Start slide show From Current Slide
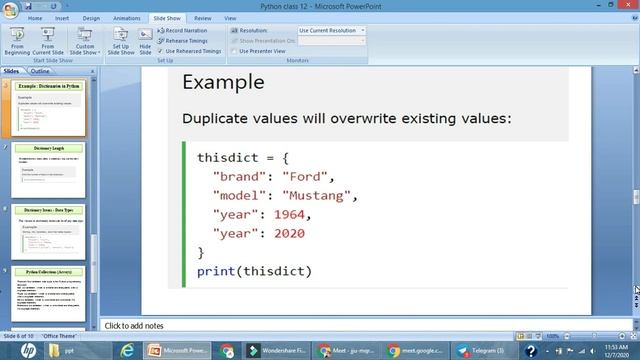 pyautogui.click(x=48, y=41)
